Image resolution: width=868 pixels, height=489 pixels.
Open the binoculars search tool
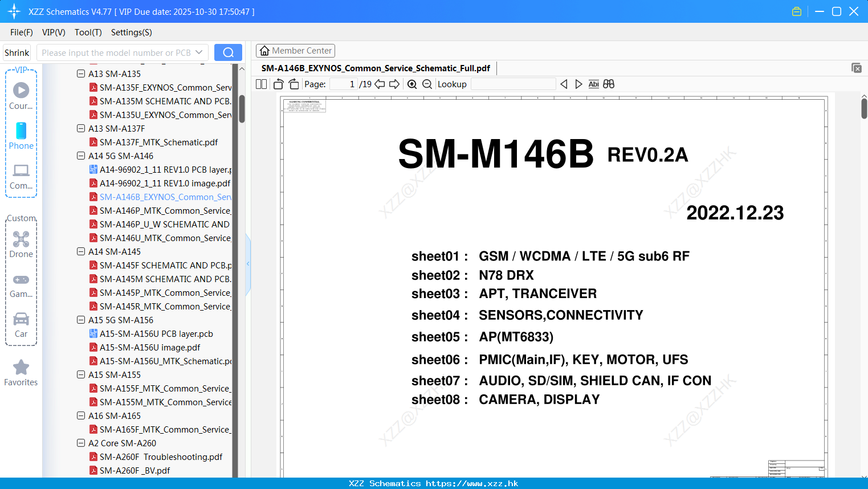608,84
